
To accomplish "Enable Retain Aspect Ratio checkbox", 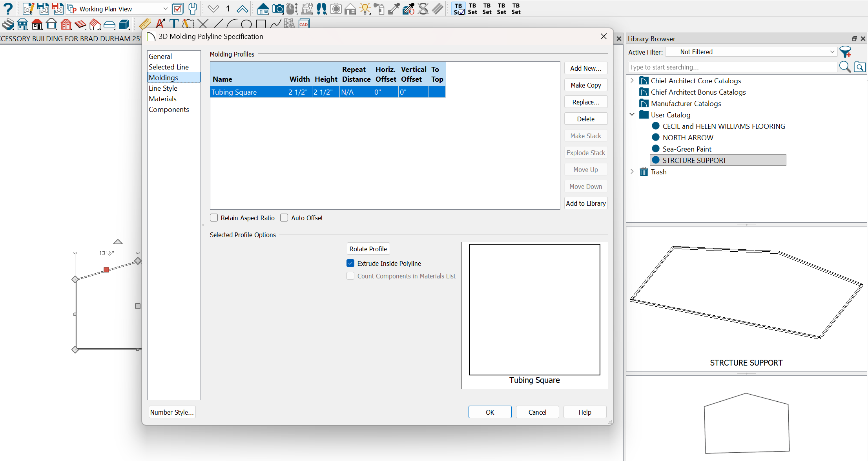I will 214,218.
